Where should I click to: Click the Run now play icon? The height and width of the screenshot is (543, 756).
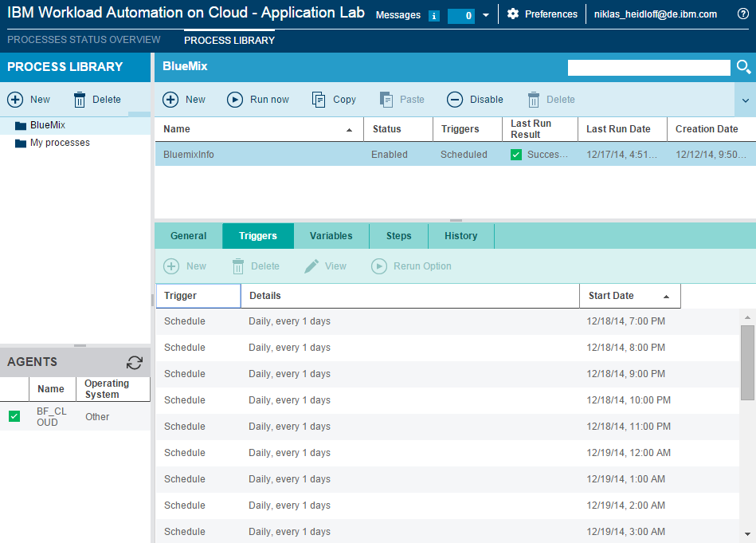click(x=235, y=100)
